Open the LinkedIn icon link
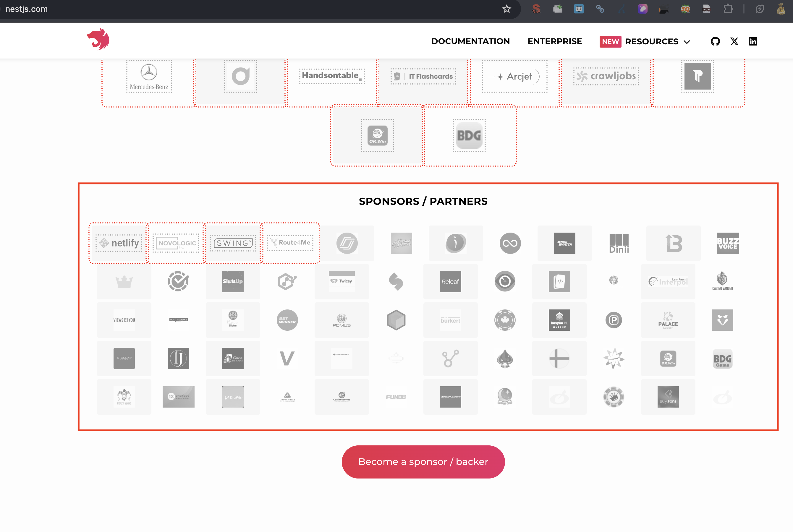This screenshot has width=793, height=532. (753, 41)
